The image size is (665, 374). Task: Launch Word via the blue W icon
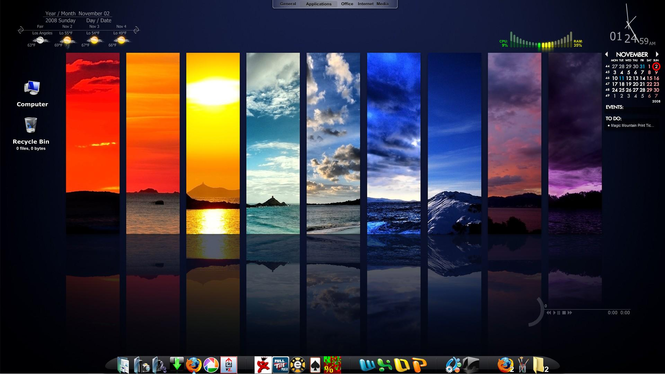(x=367, y=365)
